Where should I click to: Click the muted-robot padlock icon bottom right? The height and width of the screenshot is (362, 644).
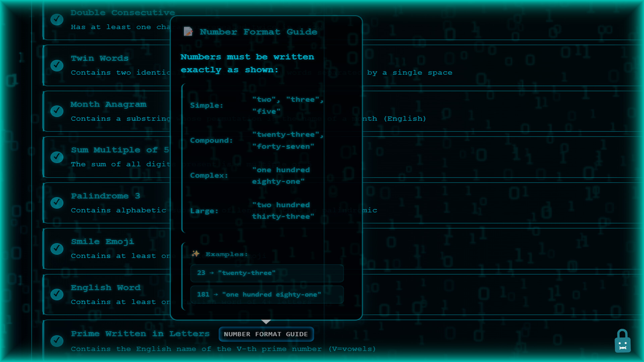(623, 341)
